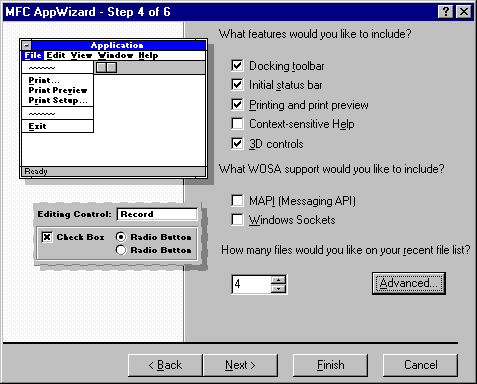Click Print Setup... in the preview menu
The height and width of the screenshot is (384, 477).
(58, 100)
